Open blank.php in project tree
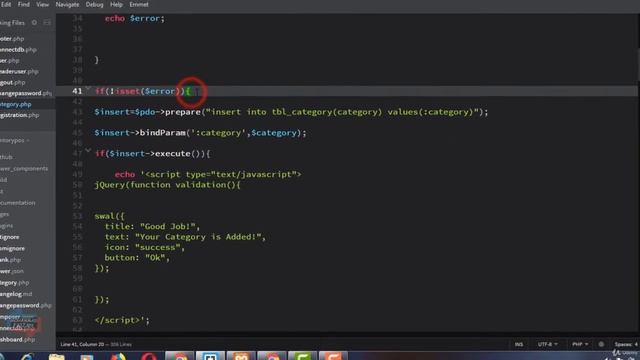Viewport: 640px width, 360px height. (x=11, y=260)
